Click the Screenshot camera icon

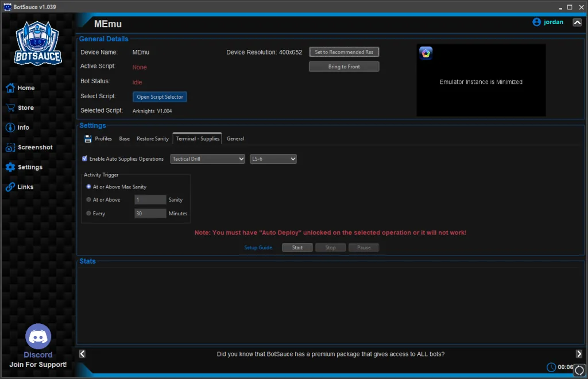(10, 148)
